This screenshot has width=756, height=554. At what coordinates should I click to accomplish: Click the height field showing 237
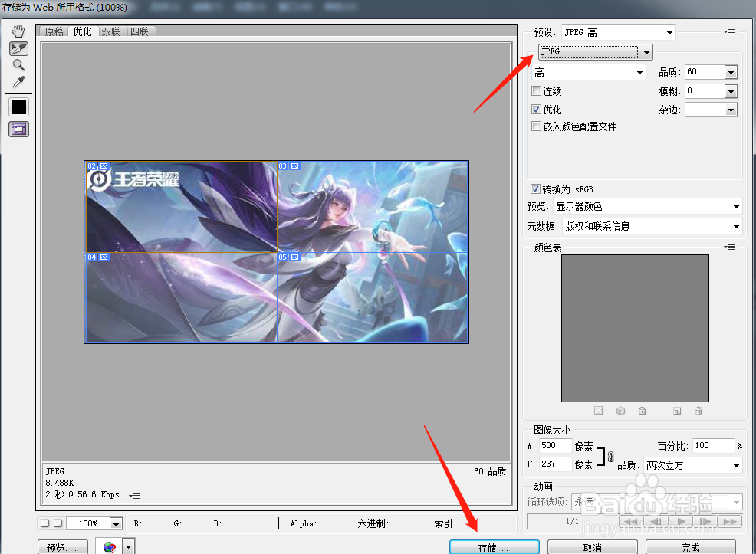[555, 464]
